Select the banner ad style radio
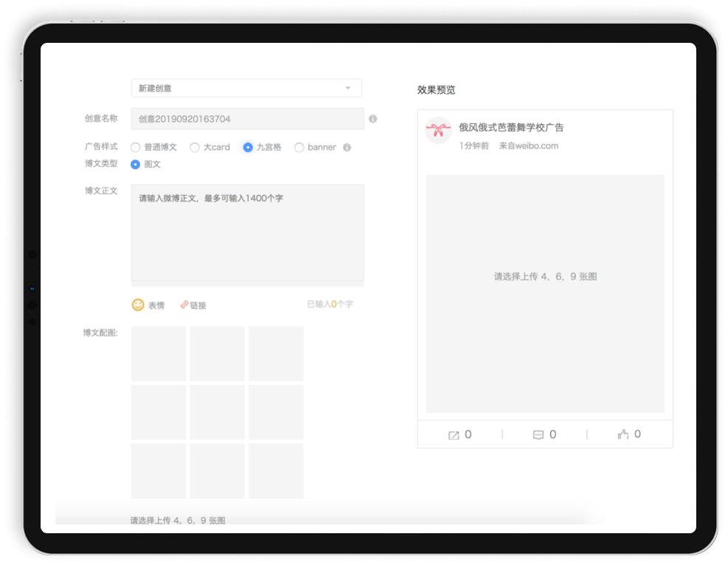 pos(299,147)
